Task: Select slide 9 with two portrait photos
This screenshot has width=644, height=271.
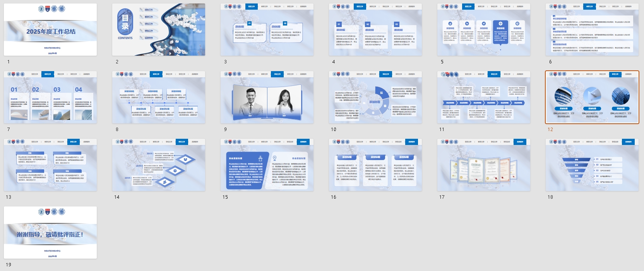Action: (x=267, y=97)
